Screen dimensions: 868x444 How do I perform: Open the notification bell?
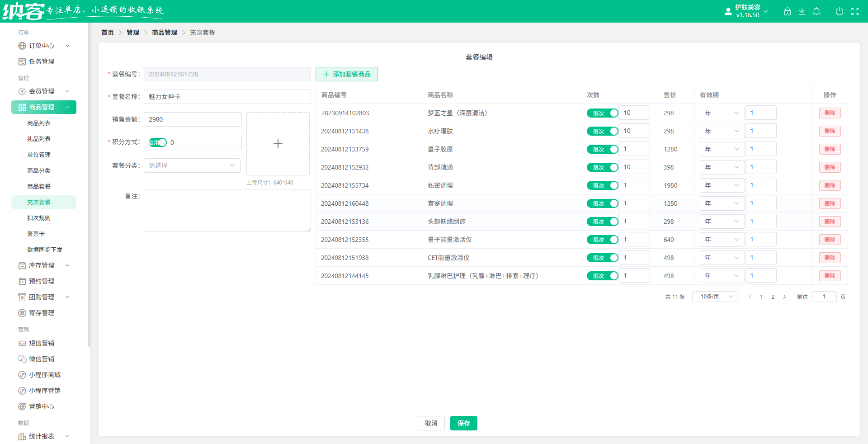(816, 11)
